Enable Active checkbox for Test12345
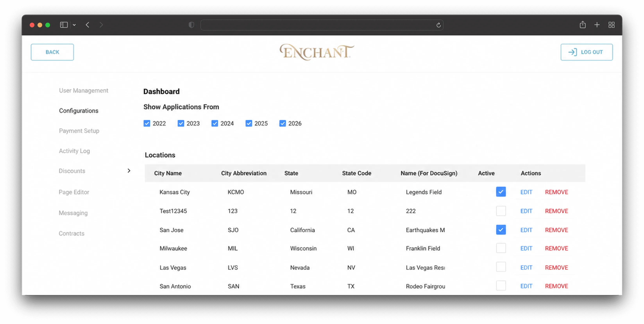The height and width of the screenshot is (324, 644). tap(501, 211)
